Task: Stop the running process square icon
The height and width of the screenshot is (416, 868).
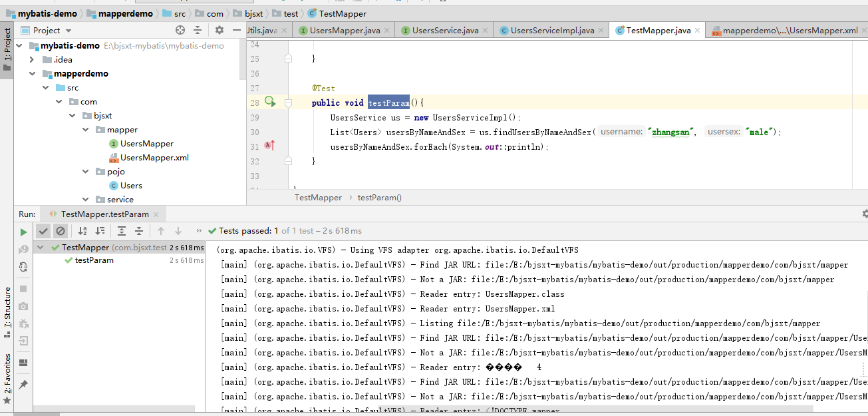Action: [24, 289]
